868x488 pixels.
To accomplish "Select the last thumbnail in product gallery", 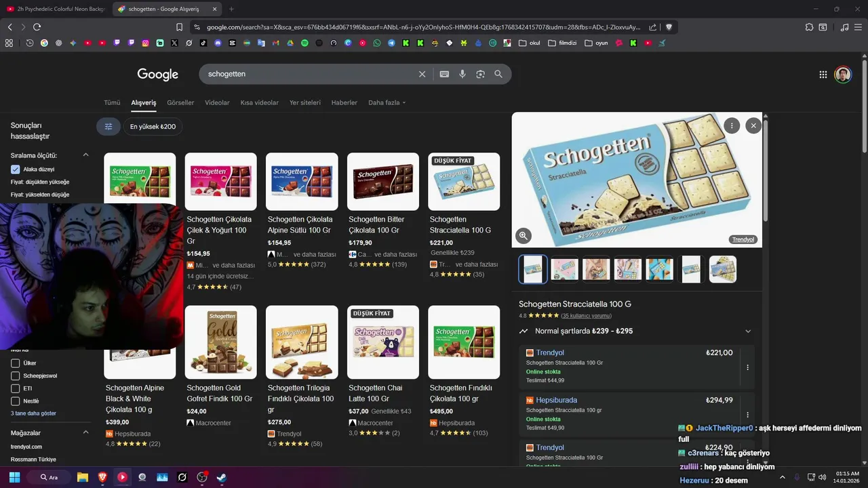I will 723,269.
